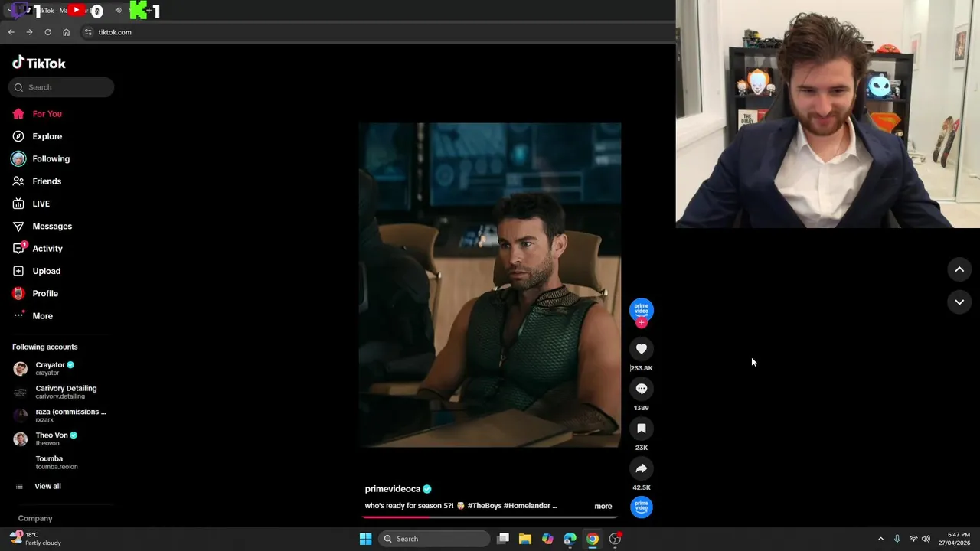Go back in the browser
This screenshot has height=551, width=980.
(11, 32)
